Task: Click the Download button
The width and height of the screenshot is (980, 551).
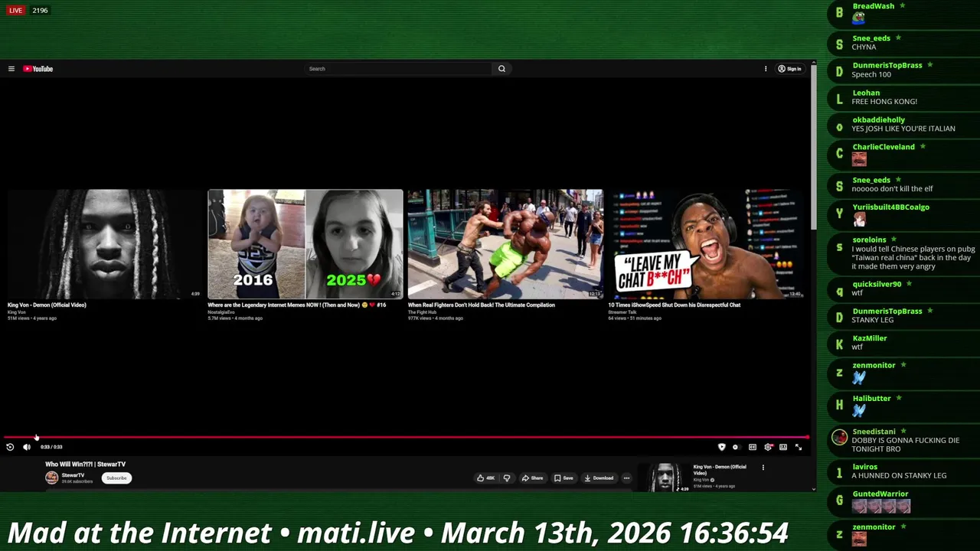Action: [599, 478]
